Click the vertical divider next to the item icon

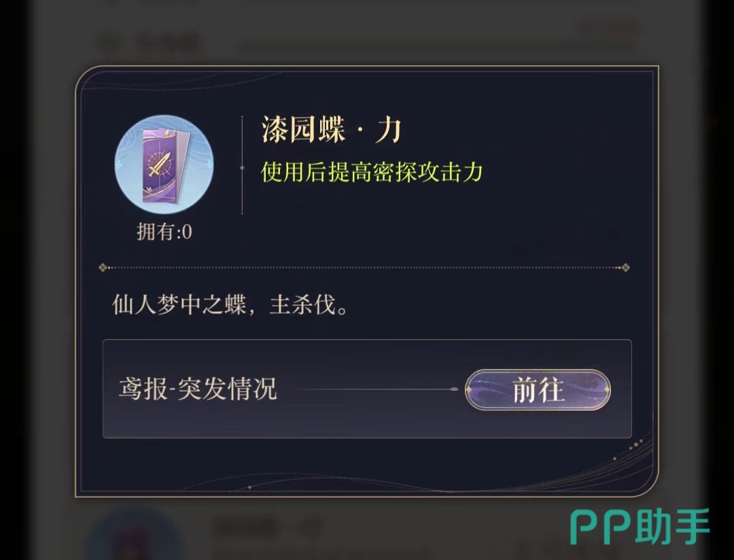coord(242,165)
